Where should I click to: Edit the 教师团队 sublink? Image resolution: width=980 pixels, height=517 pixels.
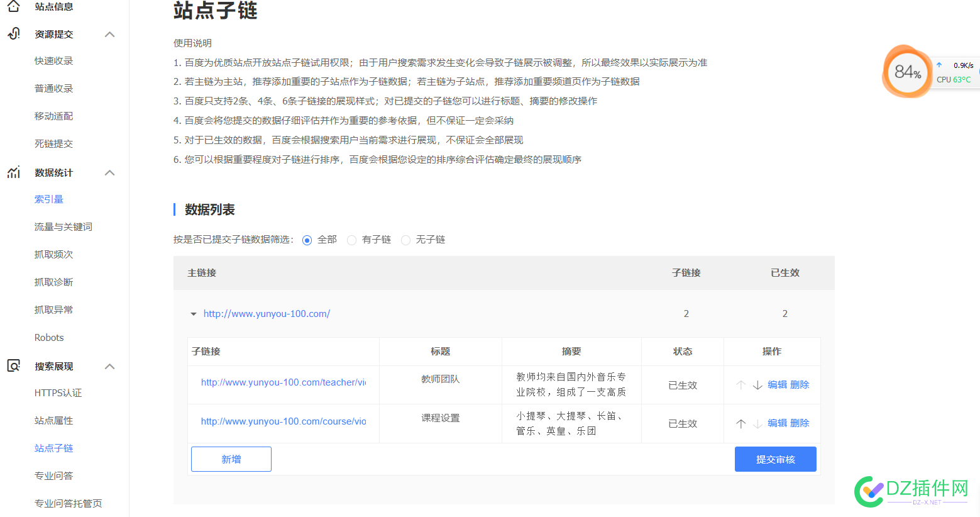(778, 385)
